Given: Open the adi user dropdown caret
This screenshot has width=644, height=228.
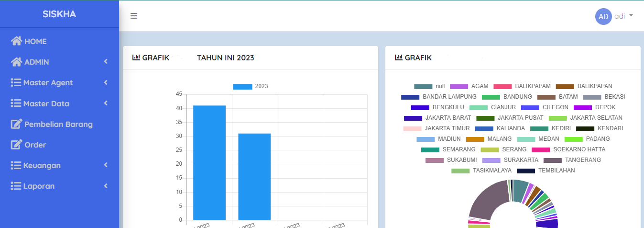Looking at the screenshot, I should coord(631,16).
